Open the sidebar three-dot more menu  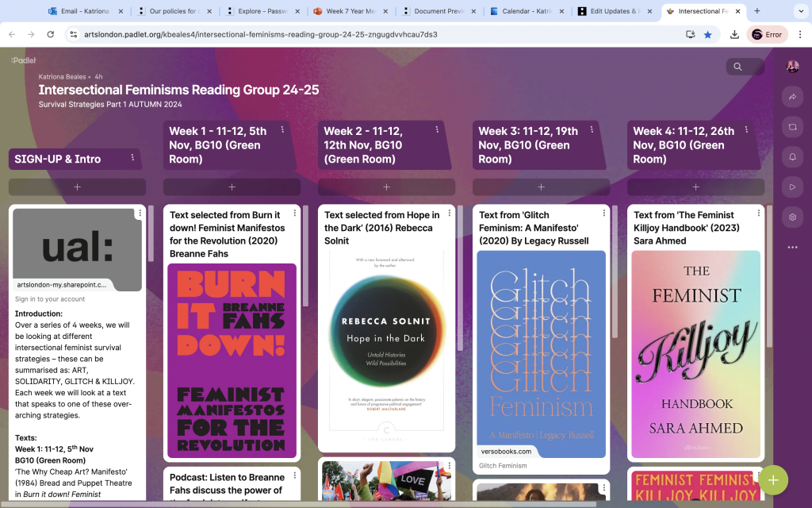tap(792, 248)
